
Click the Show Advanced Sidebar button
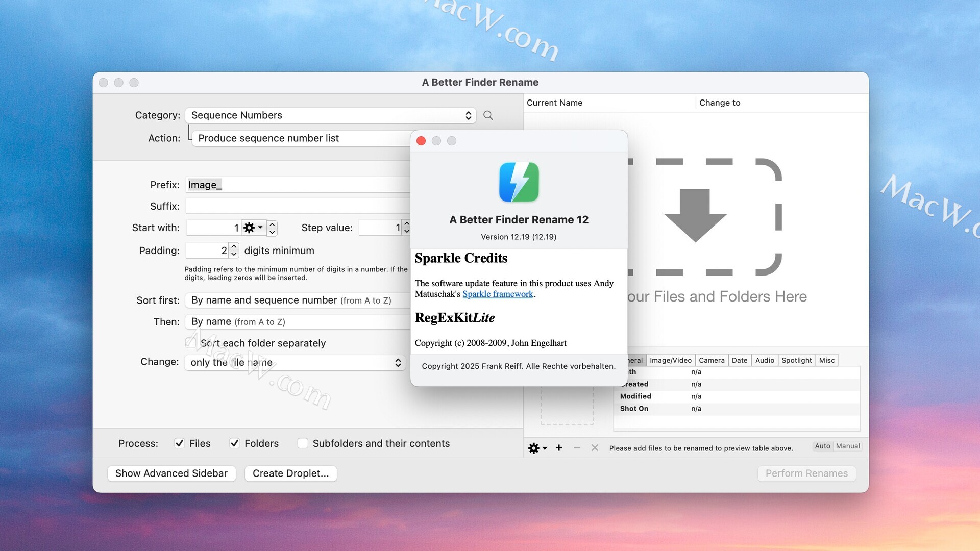pos(171,473)
